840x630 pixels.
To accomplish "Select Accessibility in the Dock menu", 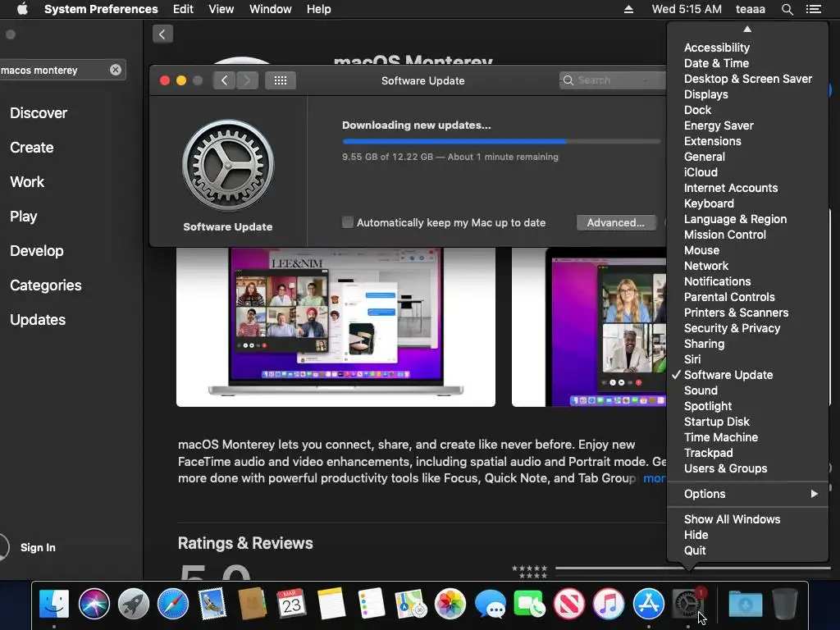I will click(x=748, y=48).
